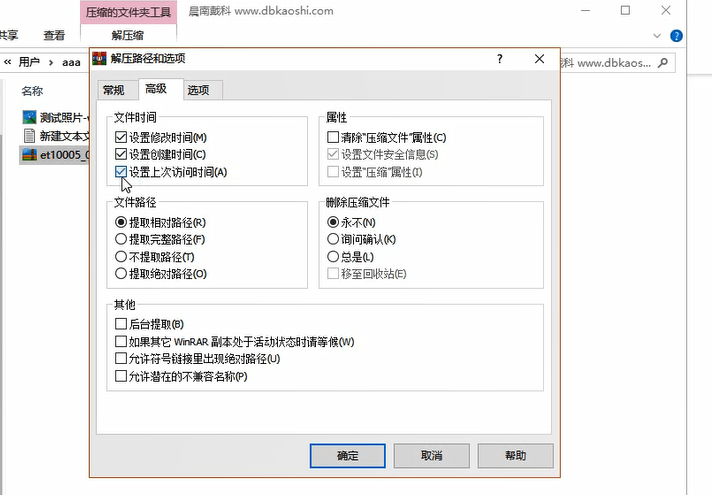Open the 选项 tab
This screenshot has height=495, width=712.
[198, 90]
